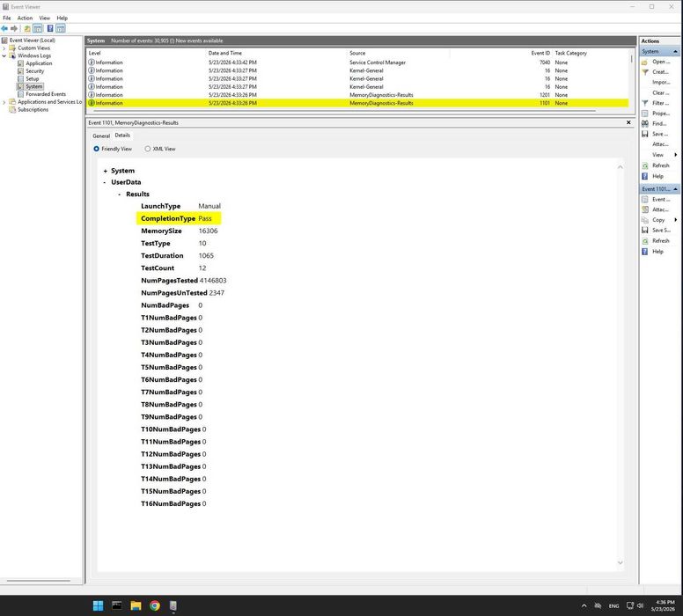Click Import Custom View action
The height and width of the screenshot is (616, 683).
click(660, 83)
